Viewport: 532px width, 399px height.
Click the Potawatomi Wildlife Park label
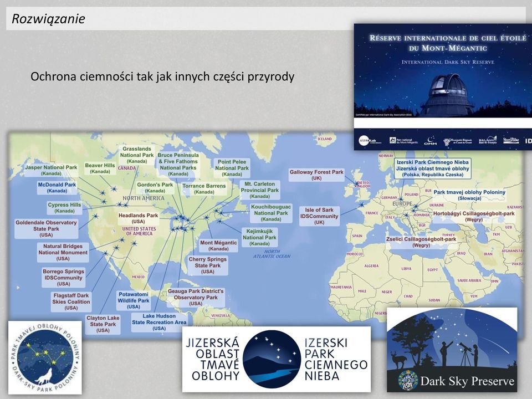pos(134,300)
